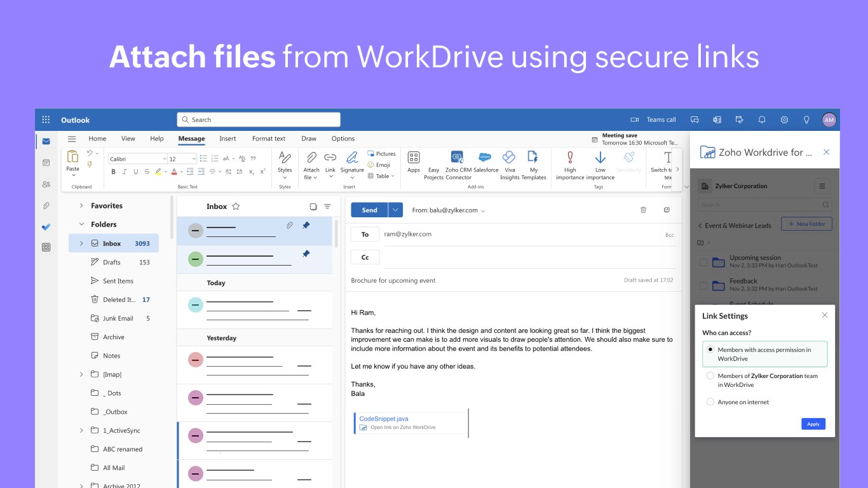868x488 pixels.
Task: Open the app launcher waffle icon
Action: point(46,119)
